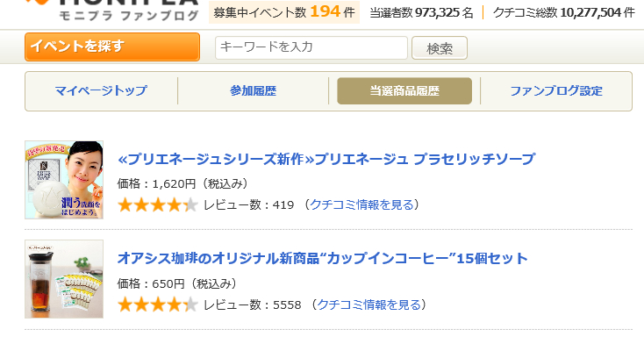The width and height of the screenshot is (644, 351).
Task: Open the オアシス珈琲 カップインコーヒー product link
Action: pyautogui.click(x=322, y=258)
